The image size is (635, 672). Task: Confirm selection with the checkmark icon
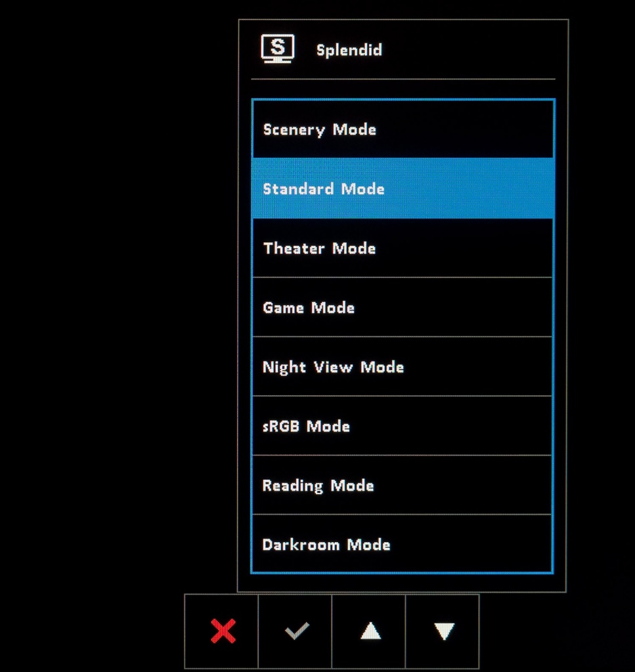pyautogui.click(x=297, y=631)
